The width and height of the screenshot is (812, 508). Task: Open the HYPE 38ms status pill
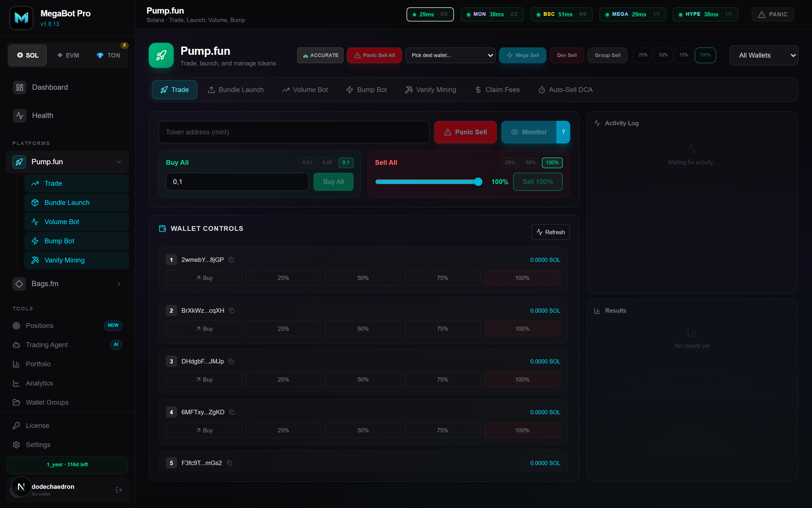705,14
